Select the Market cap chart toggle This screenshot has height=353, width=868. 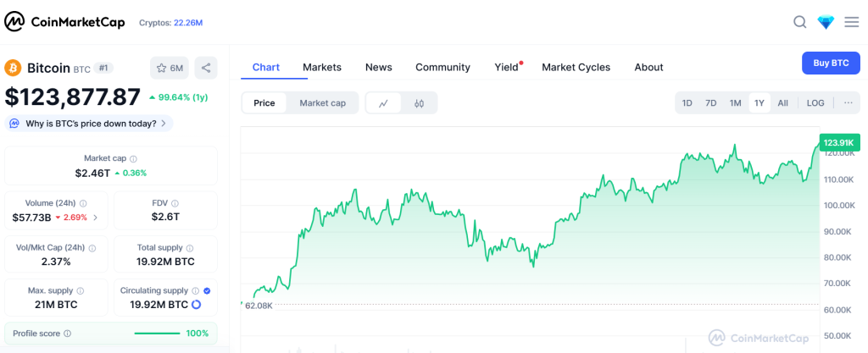[x=322, y=103]
